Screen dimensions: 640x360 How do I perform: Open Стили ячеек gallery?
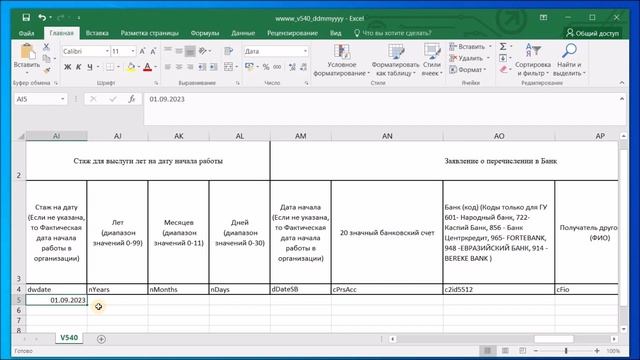[x=431, y=60]
